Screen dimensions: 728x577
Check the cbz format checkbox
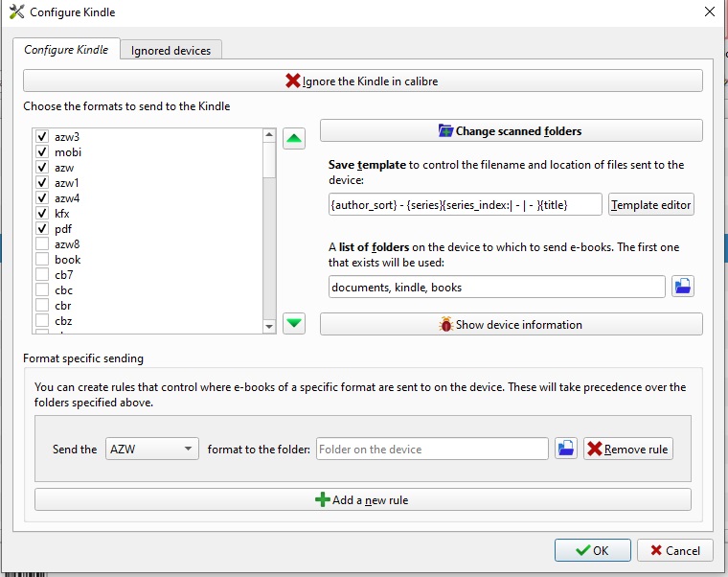click(x=42, y=320)
